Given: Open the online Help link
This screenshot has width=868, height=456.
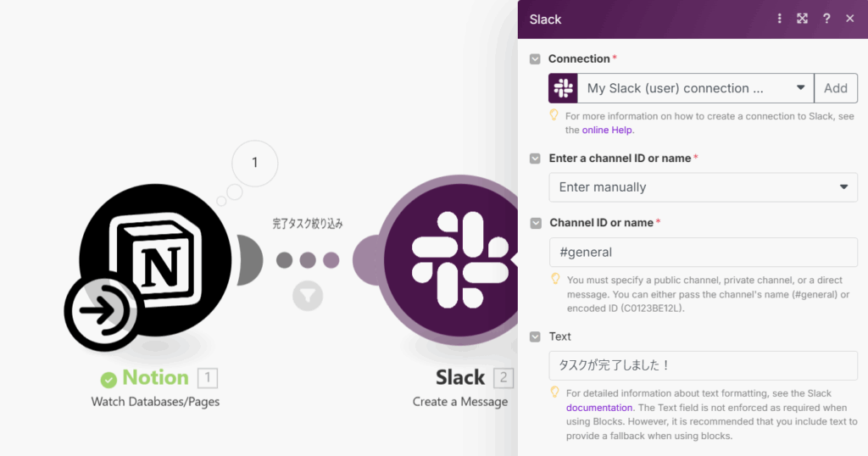Looking at the screenshot, I should [x=607, y=130].
